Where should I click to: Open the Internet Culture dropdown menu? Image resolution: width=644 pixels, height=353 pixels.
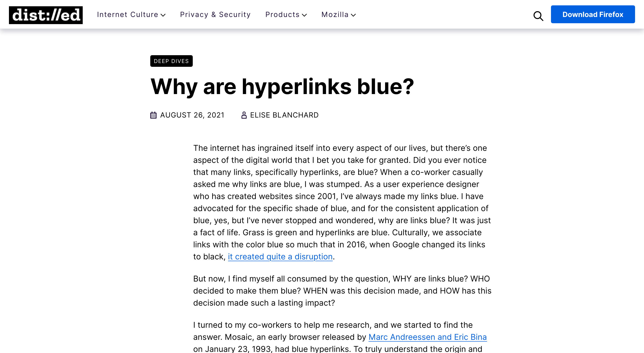130,14
